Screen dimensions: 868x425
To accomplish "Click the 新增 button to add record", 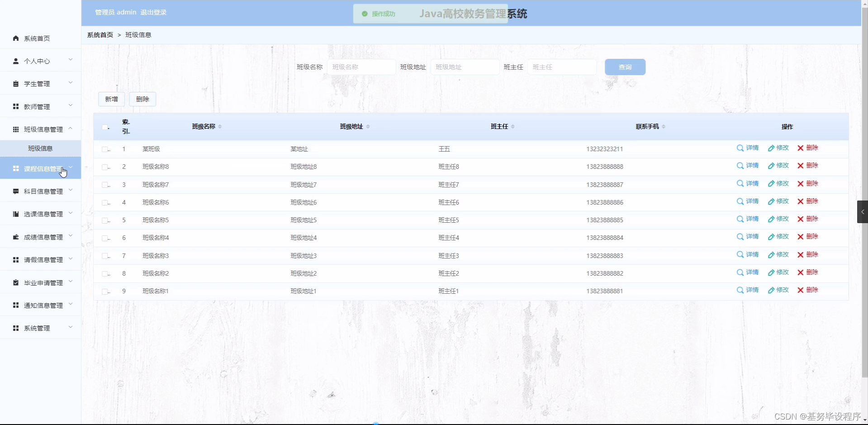I will click(111, 99).
